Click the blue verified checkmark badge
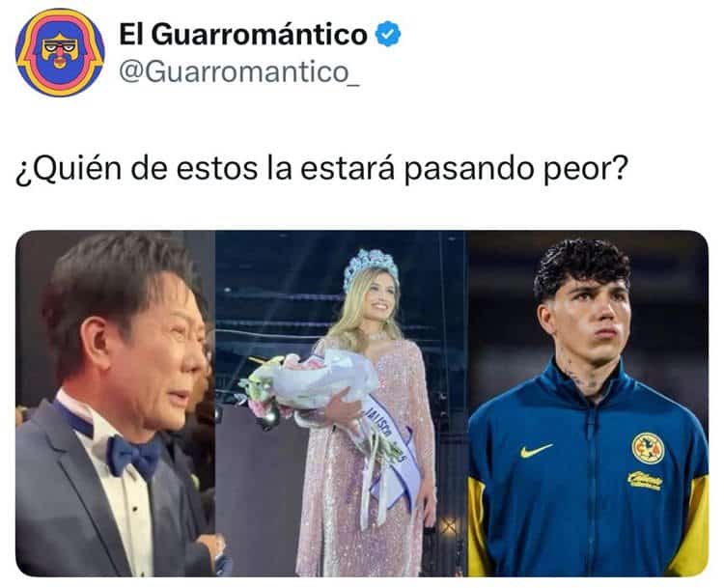724x588 pixels. click(x=388, y=34)
